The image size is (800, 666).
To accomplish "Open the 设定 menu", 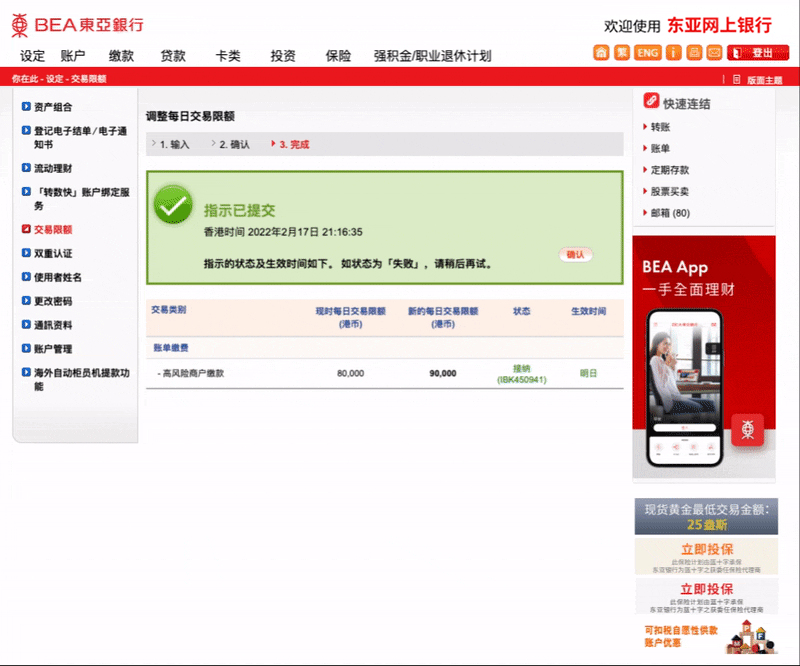I will pyautogui.click(x=33, y=56).
